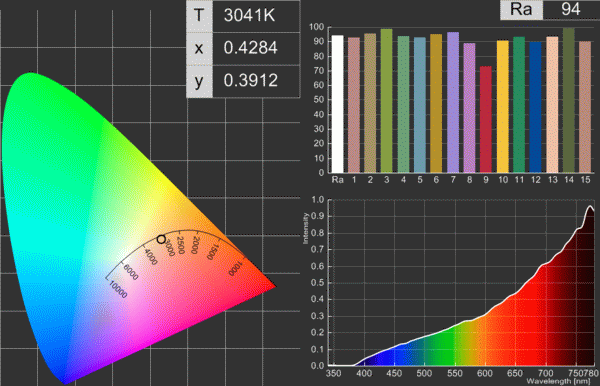This screenshot has width=600, height=386.
Task: Click the R4 bar in CRI chart
Action: point(403,104)
